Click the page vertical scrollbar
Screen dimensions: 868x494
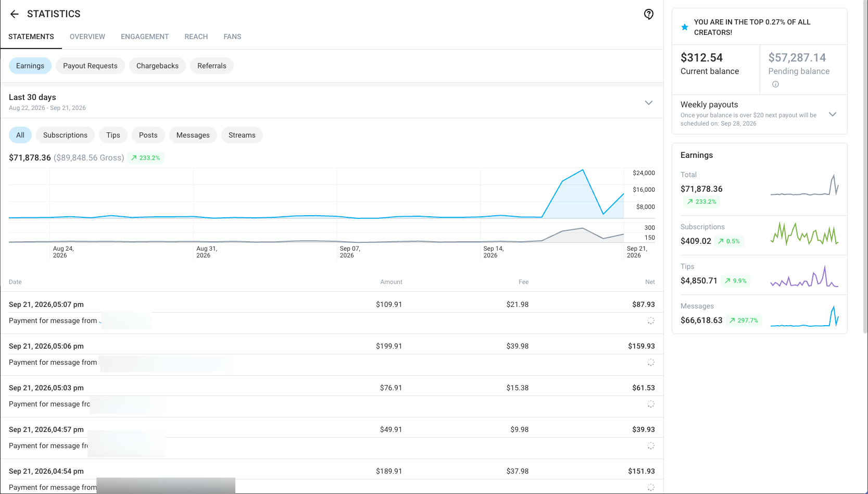click(x=865, y=167)
